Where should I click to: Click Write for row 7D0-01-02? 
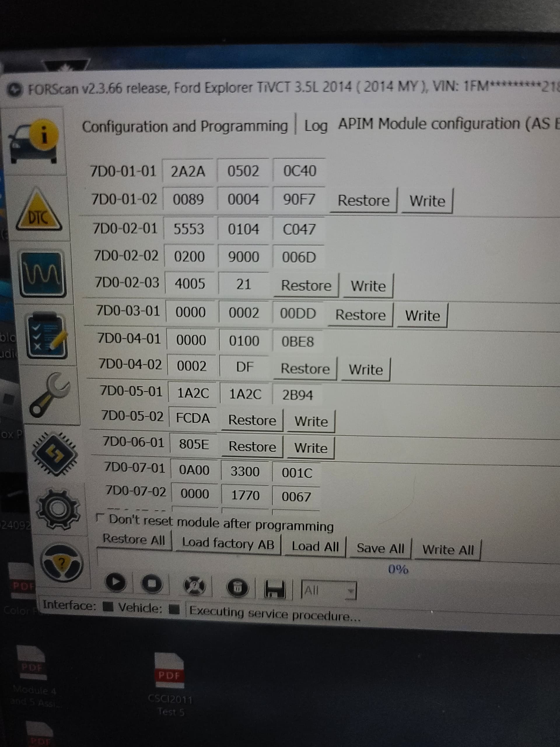(x=427, y=201)
